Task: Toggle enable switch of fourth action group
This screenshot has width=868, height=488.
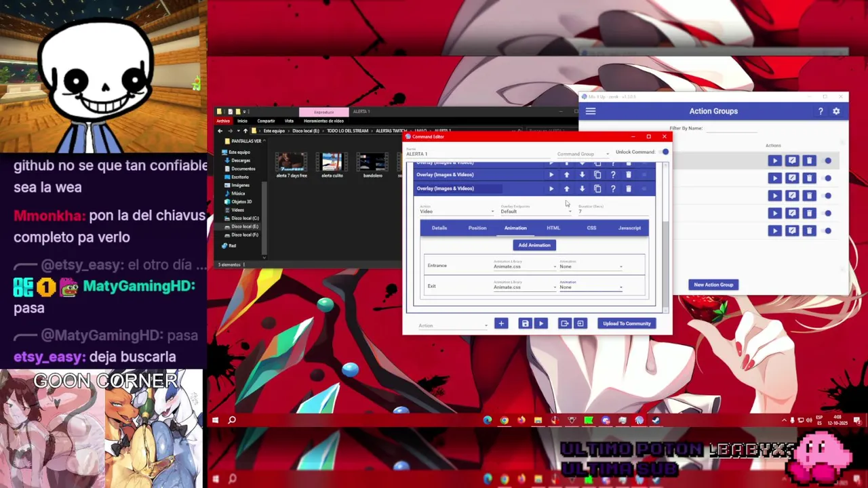Action: pyautogui.click(x=828, y=213)
